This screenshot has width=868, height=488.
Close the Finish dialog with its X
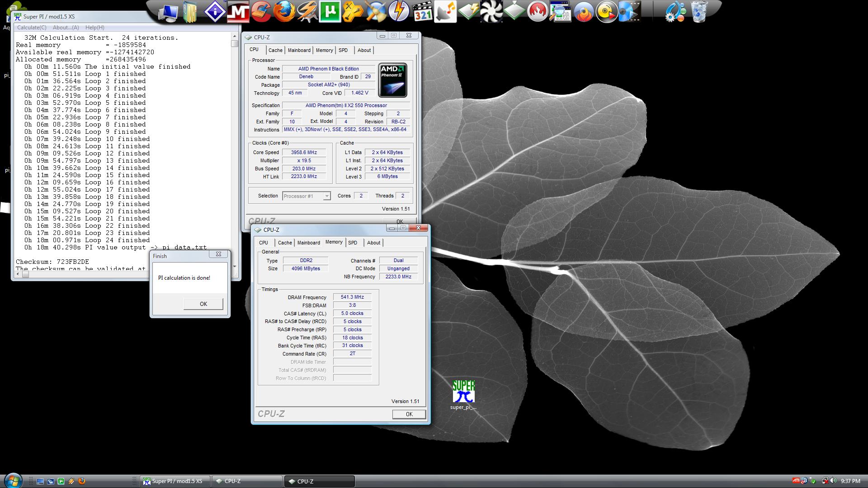(218, 254)
